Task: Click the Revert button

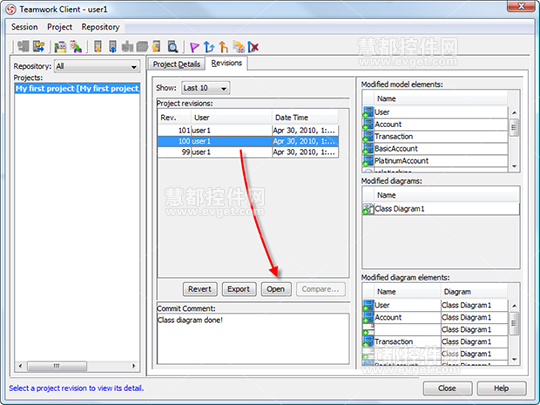Action: [200, 289]
